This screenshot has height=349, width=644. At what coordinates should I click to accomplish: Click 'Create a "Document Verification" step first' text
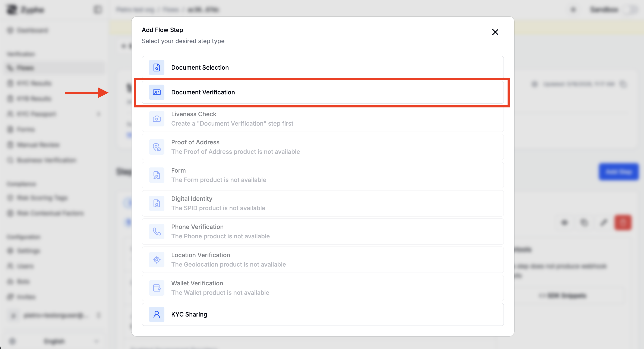click(232, 123)
